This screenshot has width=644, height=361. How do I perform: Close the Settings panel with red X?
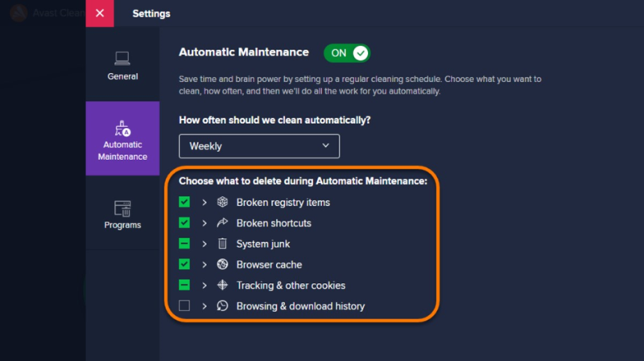[x=100, y=14]
